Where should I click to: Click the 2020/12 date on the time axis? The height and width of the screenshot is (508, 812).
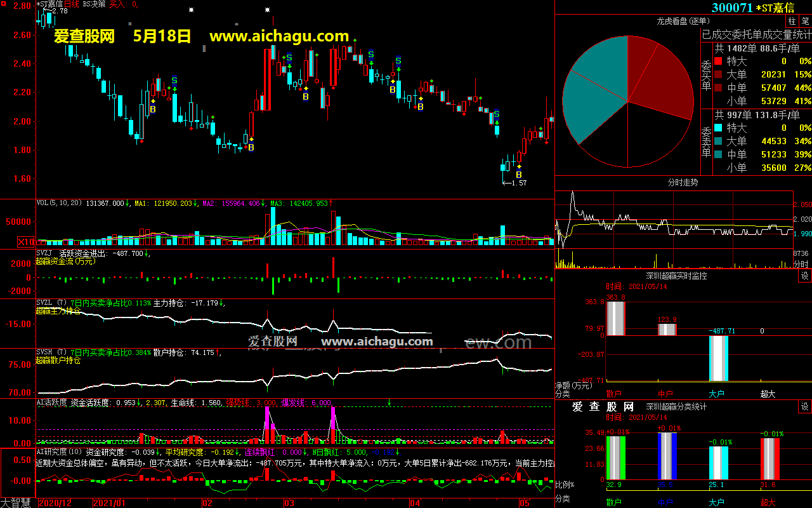(x=55, y=503)
